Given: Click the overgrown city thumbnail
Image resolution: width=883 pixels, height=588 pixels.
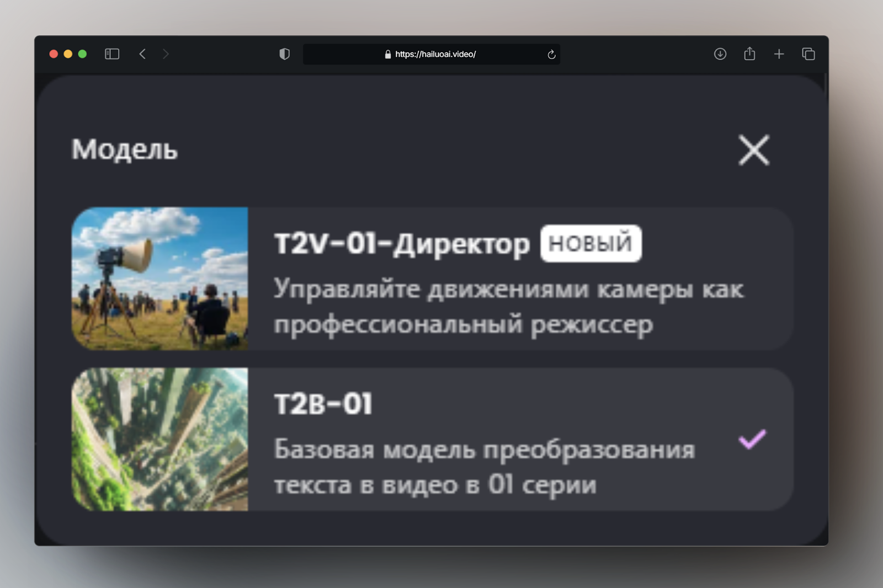Looking at the screenshot, I should (160, 439).
